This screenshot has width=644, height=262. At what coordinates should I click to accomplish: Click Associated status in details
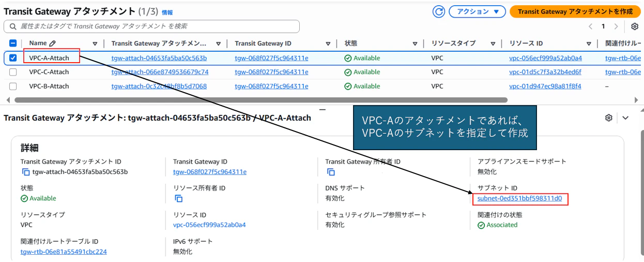coord(498,225)
